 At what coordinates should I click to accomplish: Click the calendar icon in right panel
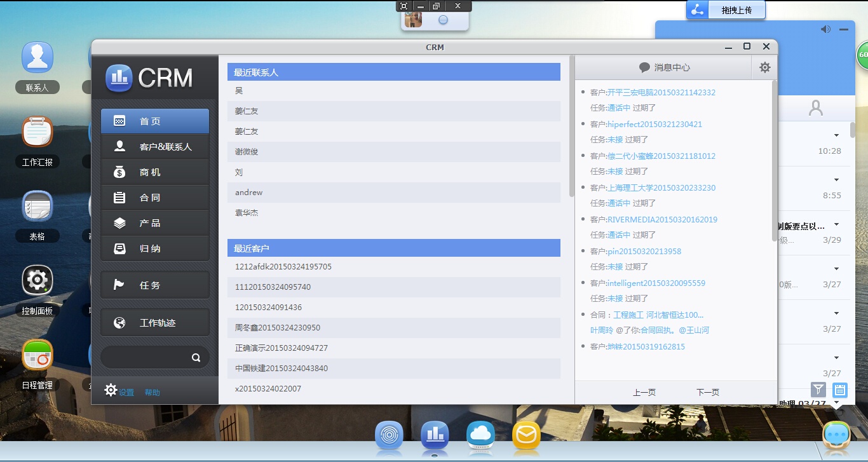pos(839,390)
